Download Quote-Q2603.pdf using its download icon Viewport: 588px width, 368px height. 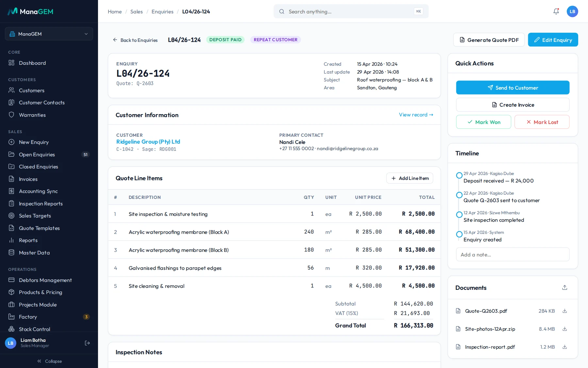(x=565, y=311)
